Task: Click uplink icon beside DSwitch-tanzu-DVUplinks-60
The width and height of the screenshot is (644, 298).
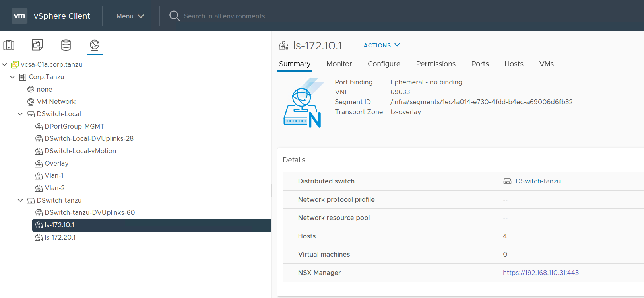Action: coord(39,213)
